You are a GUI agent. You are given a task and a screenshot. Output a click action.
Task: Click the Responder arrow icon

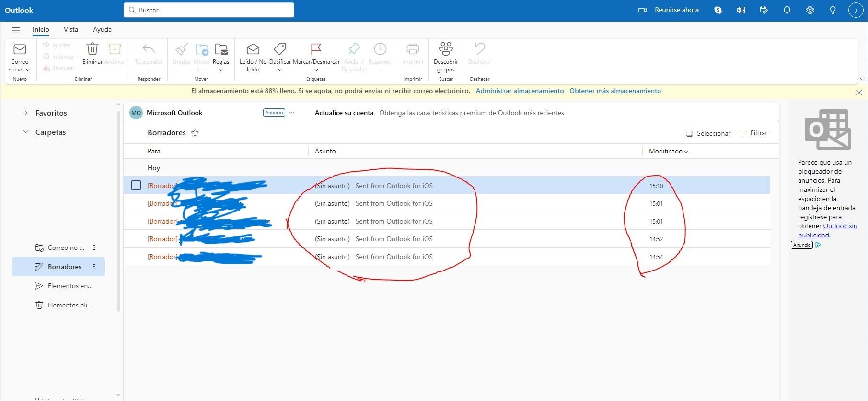pyautogui.click(x=149, y=49)
